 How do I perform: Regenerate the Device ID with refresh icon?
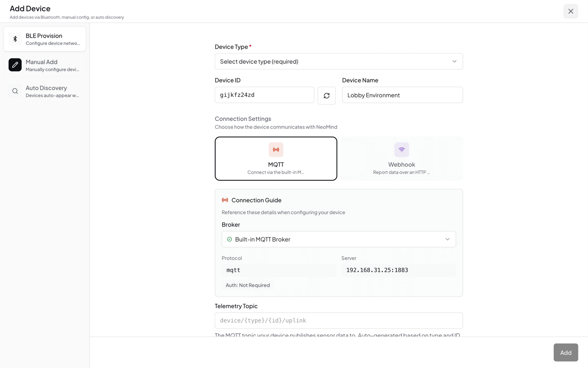[x=327, y=96]
